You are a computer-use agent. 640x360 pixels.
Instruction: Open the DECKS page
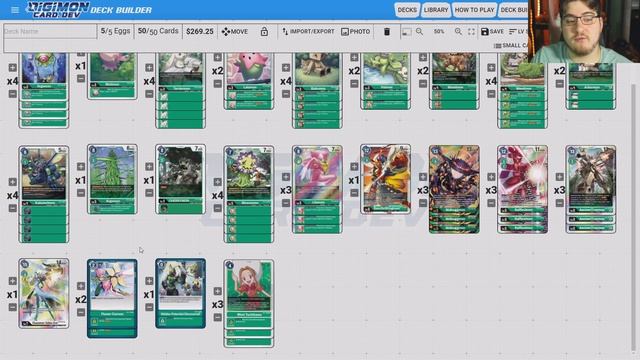tap(407, 10)
